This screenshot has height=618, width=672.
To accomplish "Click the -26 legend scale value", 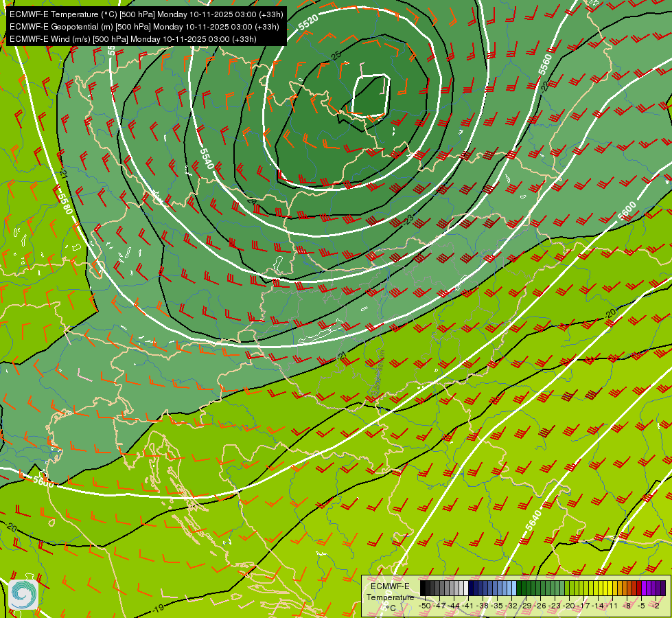I will tap(540, 606).
